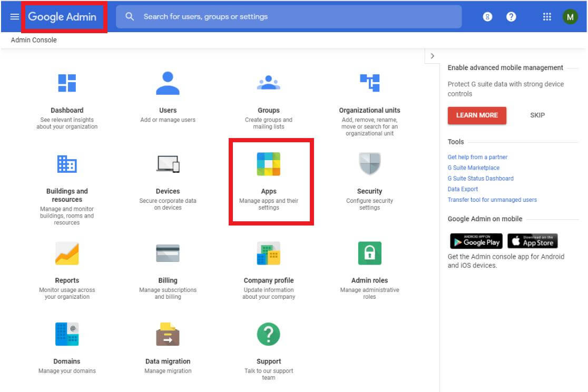Open Transfer tool for unmanaged users link
The image size is (588, 392).
click(493, 200)
